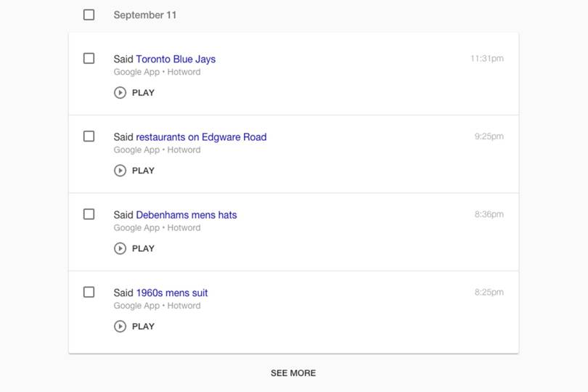Play the restaurants on Edgware Road recording
The height and width of the screenshot is (392, 588).
click(134, 171)
